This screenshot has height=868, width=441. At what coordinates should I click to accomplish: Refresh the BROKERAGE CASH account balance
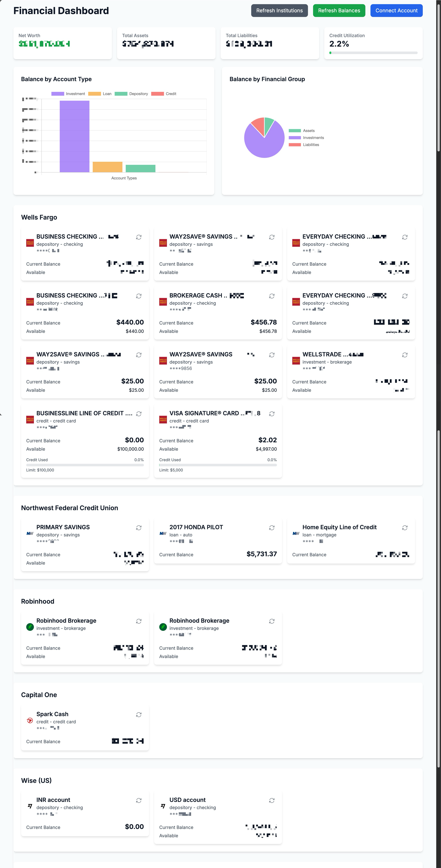pos(271,296)
